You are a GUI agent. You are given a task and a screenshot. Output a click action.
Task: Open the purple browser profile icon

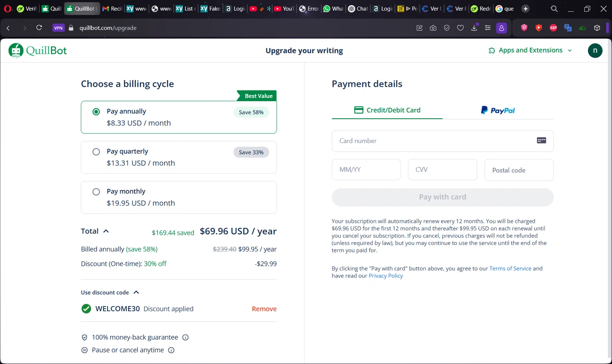(x=501, y=28)
